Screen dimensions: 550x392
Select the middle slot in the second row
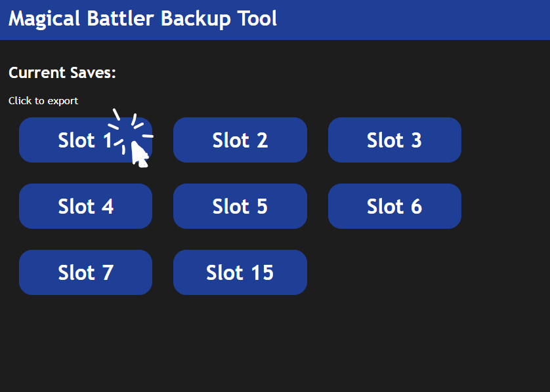(240, 206)
